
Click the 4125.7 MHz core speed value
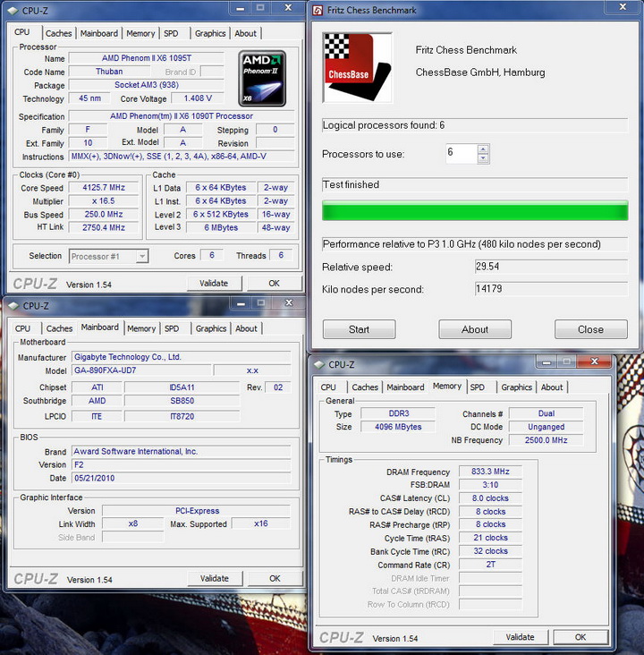pos(104,188)
